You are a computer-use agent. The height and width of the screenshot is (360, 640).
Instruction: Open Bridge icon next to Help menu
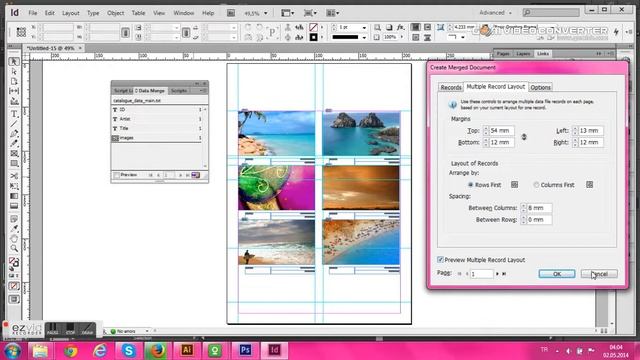point(231,13)
